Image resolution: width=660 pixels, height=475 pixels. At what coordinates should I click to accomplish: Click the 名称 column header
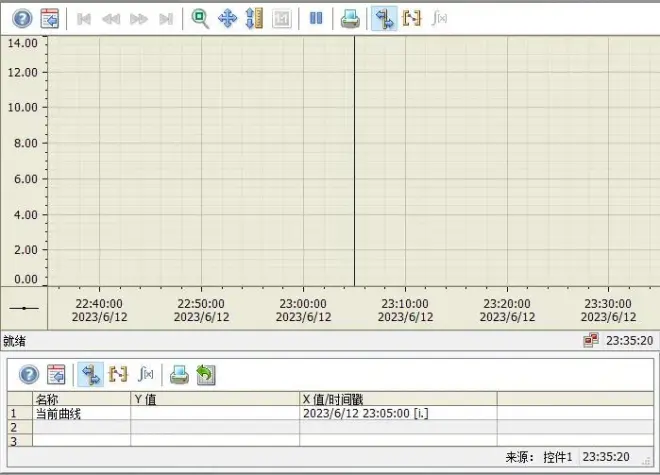pos(82,399)
